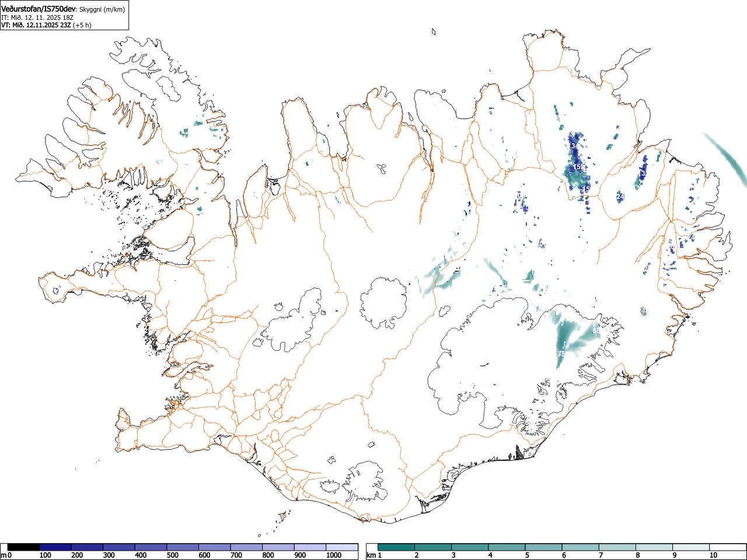Click the 100–200 m dark blue legend swatch

coord(55,547)
